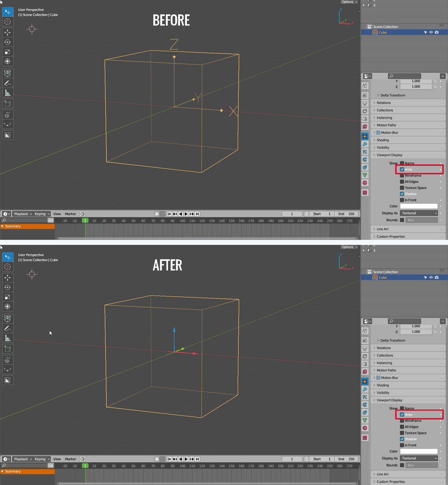Image resolution: width=448 pixels, height=485 pixels.
Task: Open the World properties tab in AFTER panel
Action: click(x=365, y=372)
